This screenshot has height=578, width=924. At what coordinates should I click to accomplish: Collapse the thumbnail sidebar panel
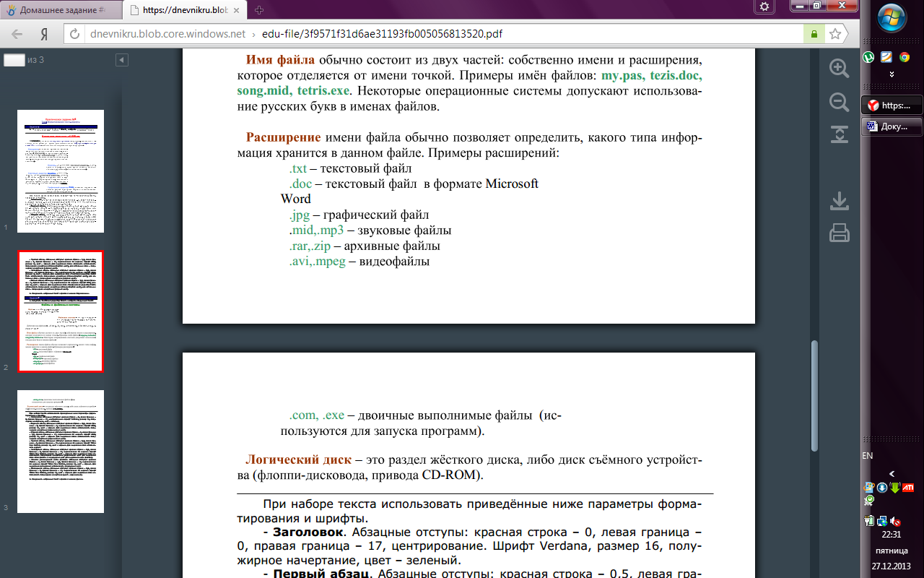click(x=121, y=59)
